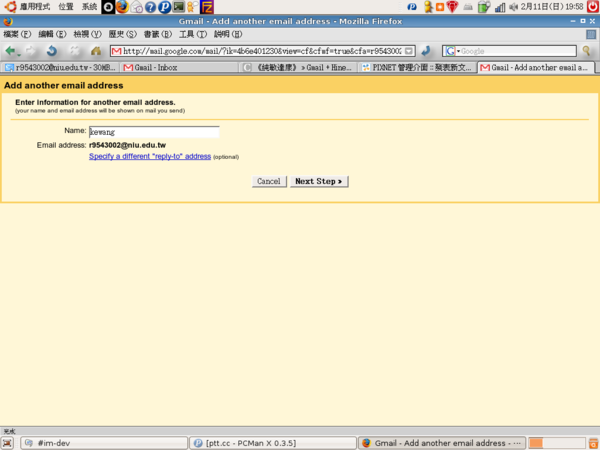Switch to the Gmail - Inbox tab

tap(179, 67)
